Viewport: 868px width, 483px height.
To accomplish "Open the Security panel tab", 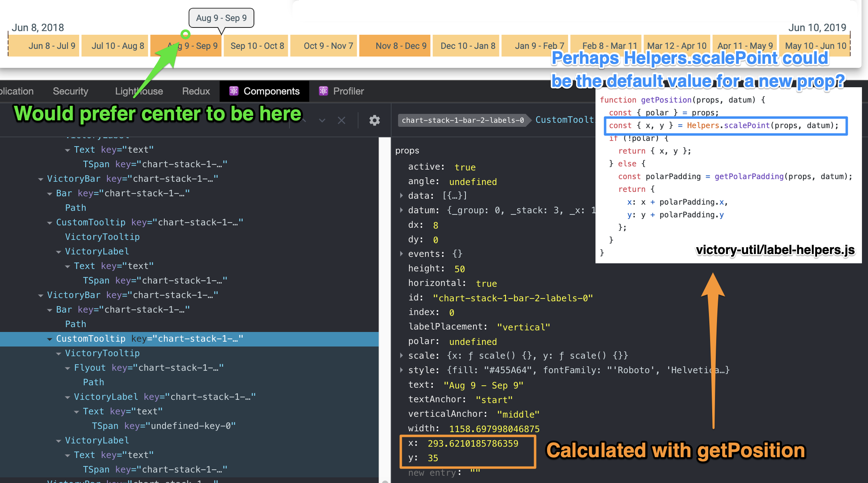I will 70,91.
